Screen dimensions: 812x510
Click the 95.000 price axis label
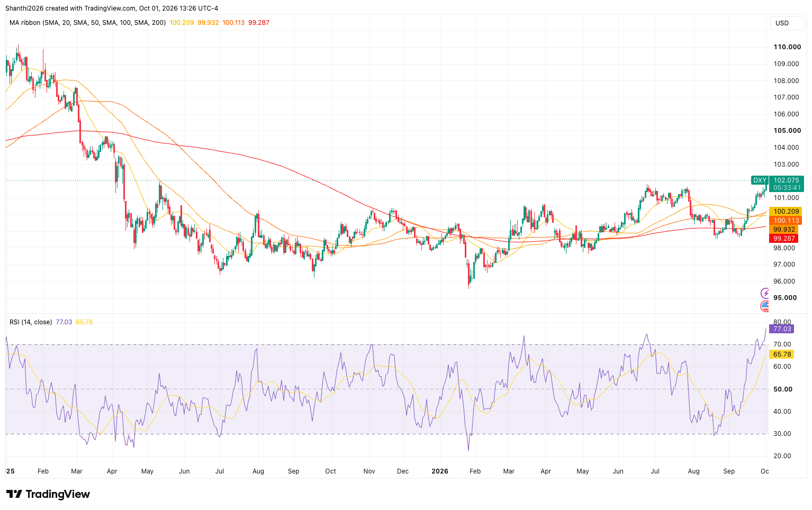point(785,298)
